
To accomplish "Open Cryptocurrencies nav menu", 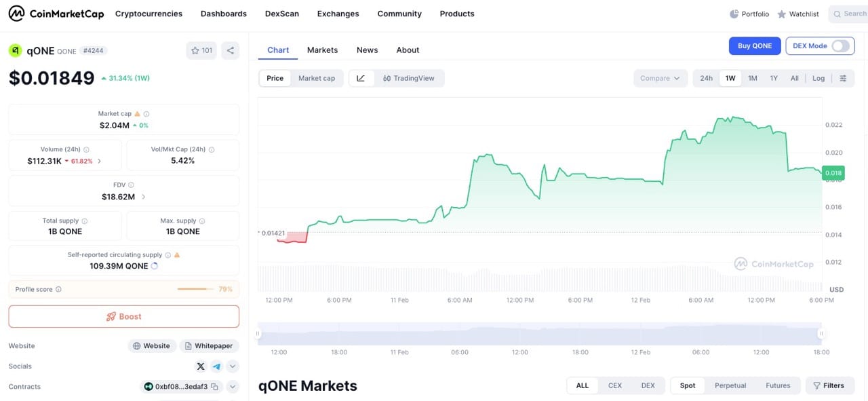I will [149, 14].
